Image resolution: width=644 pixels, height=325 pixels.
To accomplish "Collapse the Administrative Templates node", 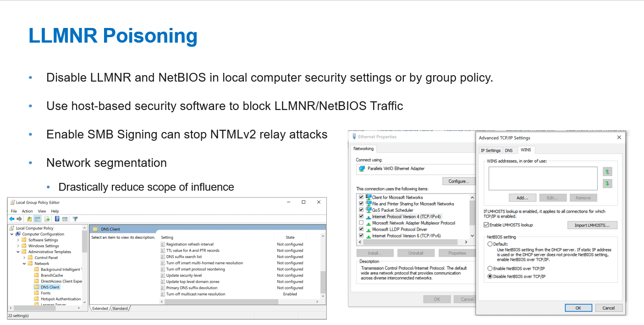I will (18, 252).
